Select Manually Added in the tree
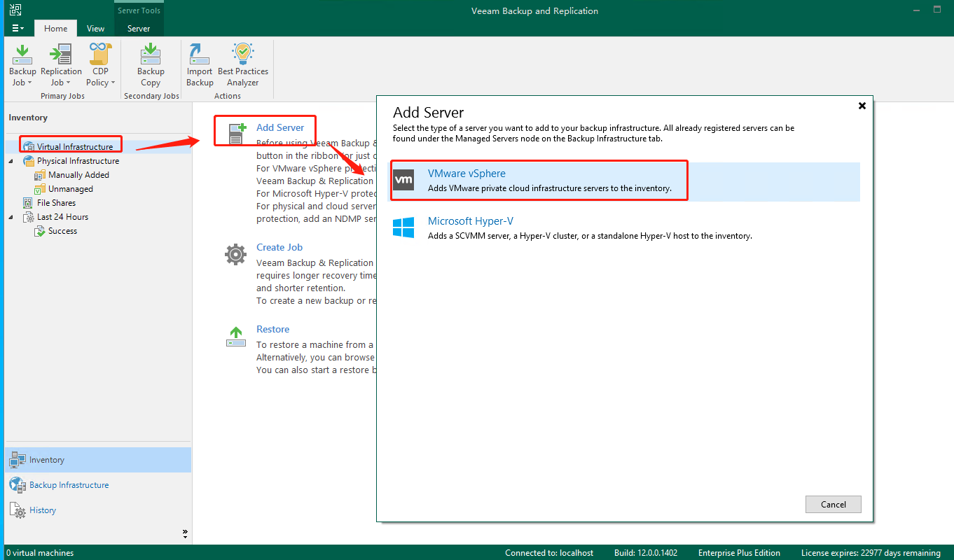The height and width of the screenshot is (560, 954). point(78,175)
